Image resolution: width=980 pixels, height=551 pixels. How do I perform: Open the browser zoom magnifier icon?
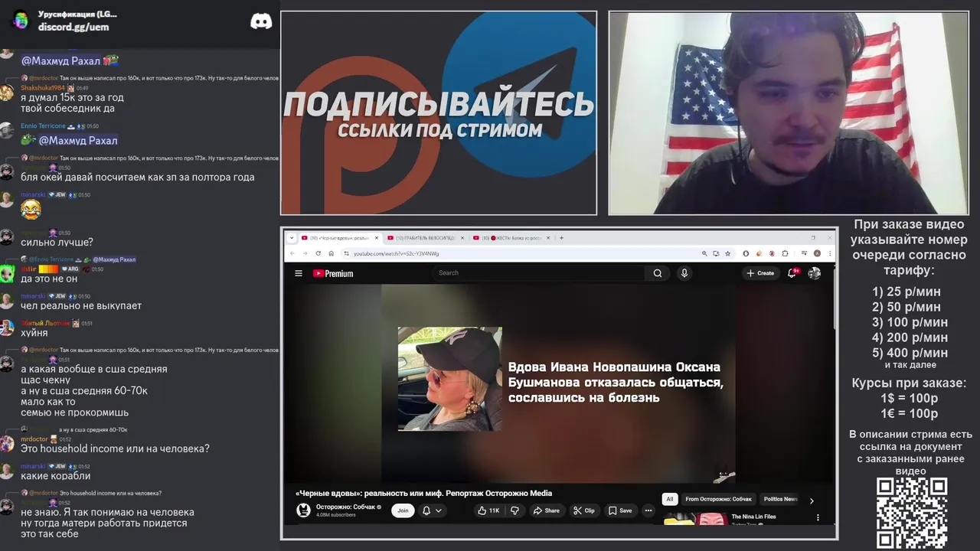(x=704, y=253)
